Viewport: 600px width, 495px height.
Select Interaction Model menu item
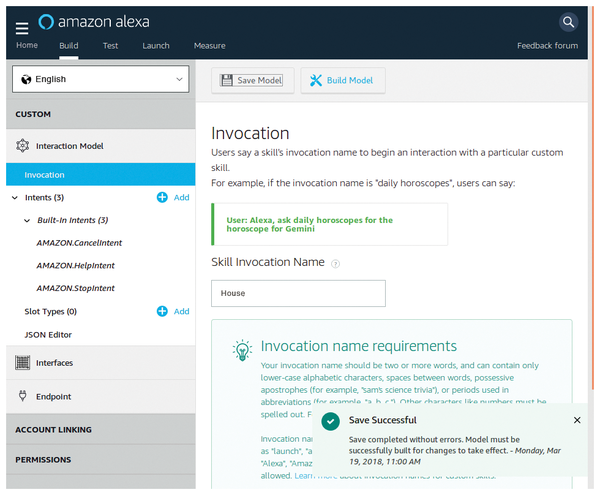[101, 146]
